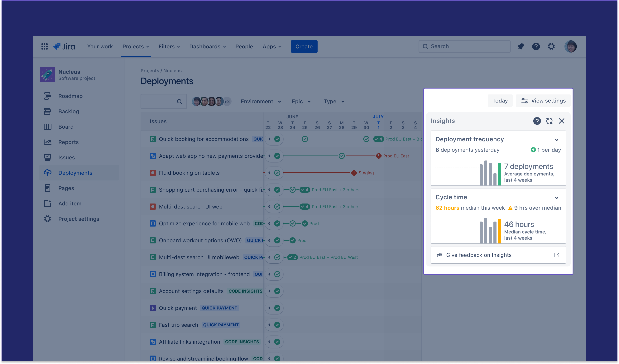The width and height of the screenshot is (619, 364).
Task: Click the Insights help icon
Action: [537, 121]
